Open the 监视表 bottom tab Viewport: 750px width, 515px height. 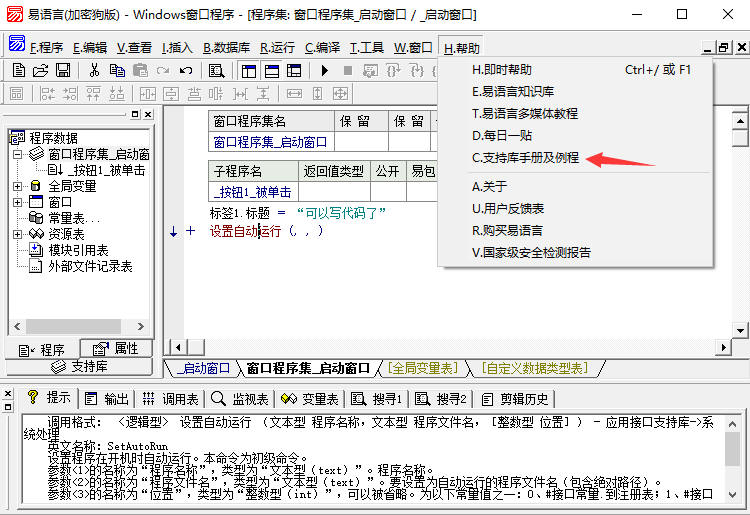(240, 399)
